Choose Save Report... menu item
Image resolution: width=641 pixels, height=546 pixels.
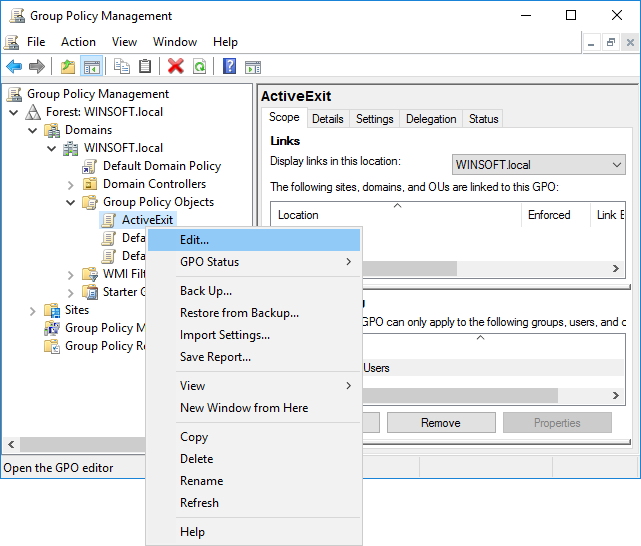click(253, 357)
